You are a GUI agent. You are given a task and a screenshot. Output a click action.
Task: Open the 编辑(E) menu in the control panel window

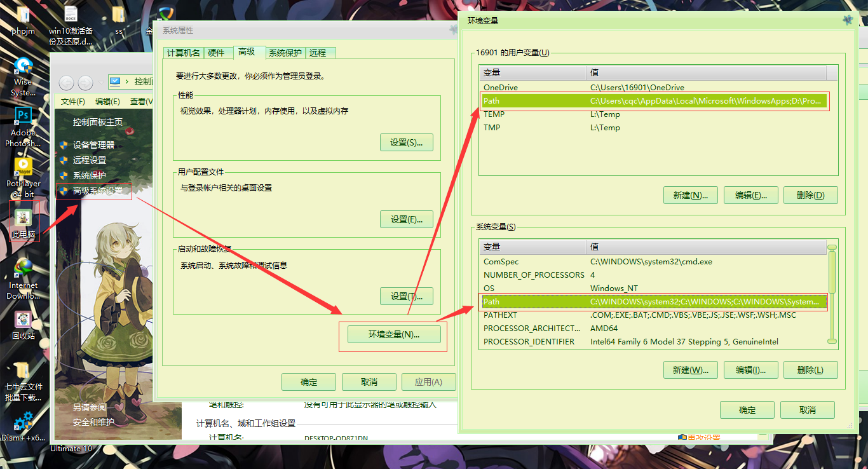pyautogui.click(x=107, y=102)
